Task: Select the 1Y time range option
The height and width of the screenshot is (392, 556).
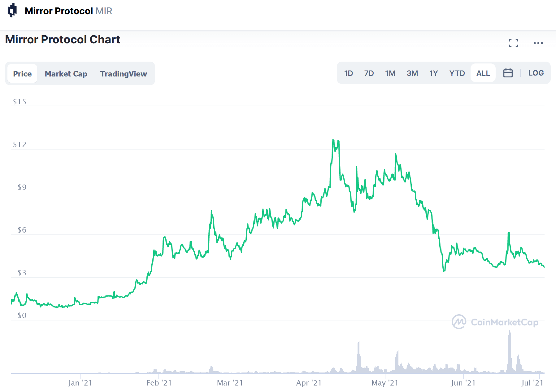Action: click(x=433, y=73)
